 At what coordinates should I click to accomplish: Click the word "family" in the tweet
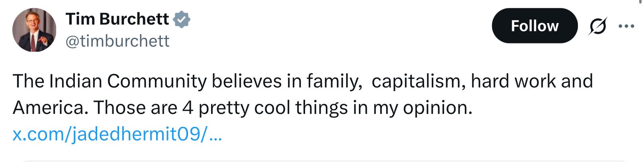coord(333,81)
